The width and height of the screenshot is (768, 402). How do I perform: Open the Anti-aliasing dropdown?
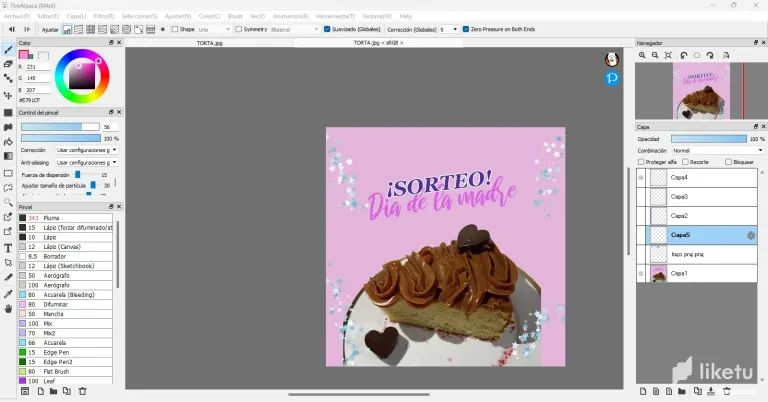coord(87,163)
